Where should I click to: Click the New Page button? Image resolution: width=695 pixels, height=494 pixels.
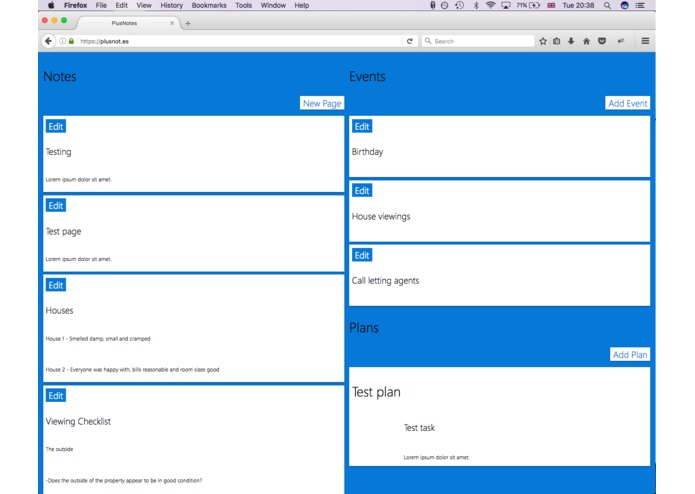[322, 103]
